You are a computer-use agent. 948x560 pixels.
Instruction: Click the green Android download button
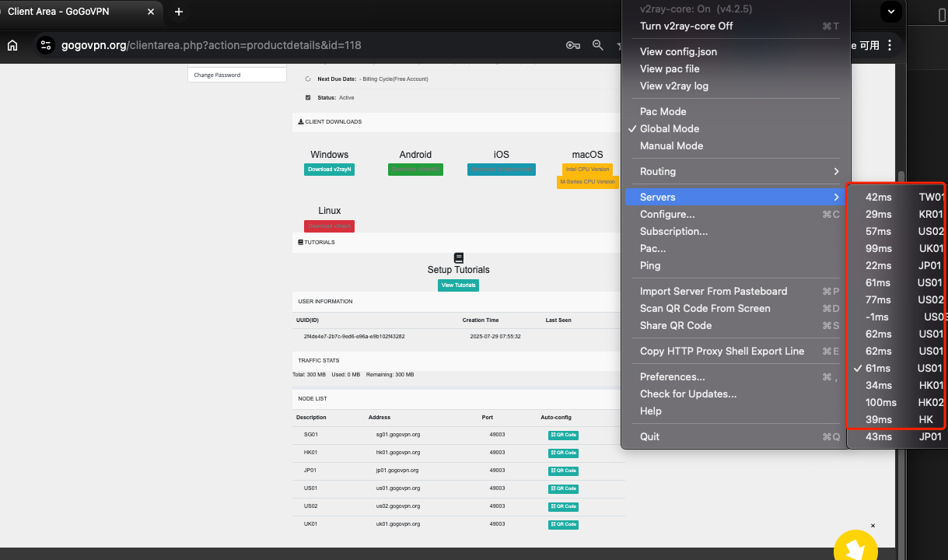click(x=415, y=170)
